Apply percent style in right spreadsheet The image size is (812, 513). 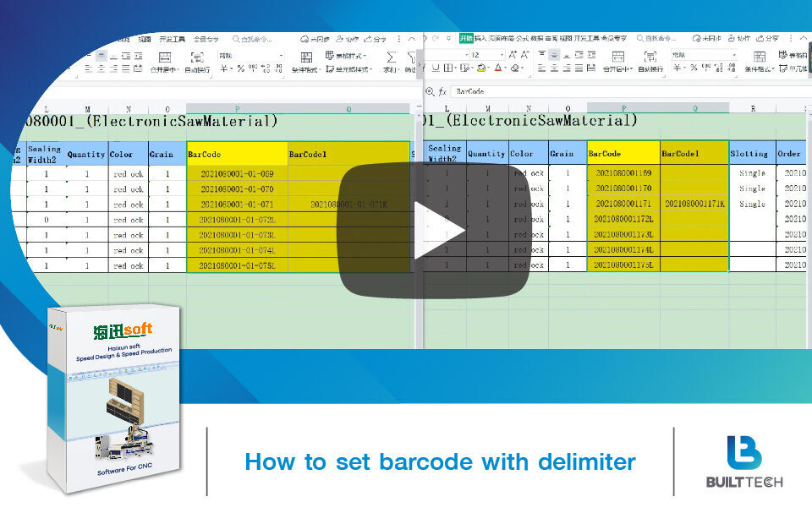pyautogui.click(x=694, y=68)
